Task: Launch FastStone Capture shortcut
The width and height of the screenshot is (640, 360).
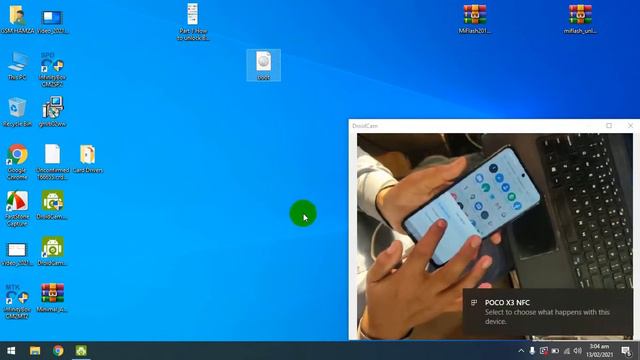Action: 17,208
